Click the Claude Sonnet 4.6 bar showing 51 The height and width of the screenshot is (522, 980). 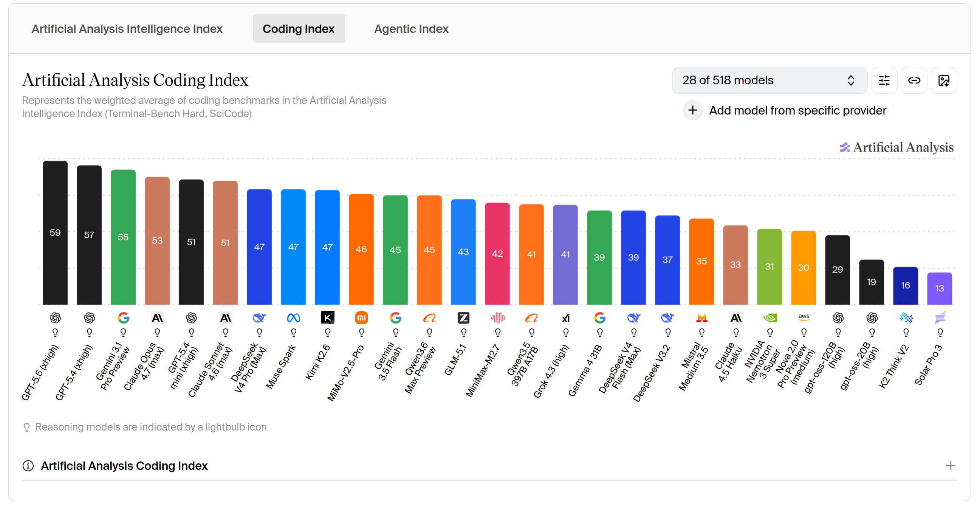tap(225, 243)
